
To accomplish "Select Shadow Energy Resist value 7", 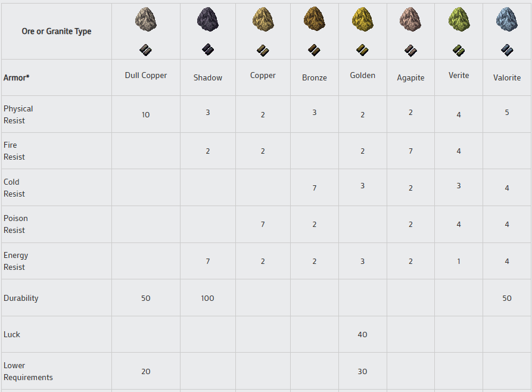I will pos(208,262).
